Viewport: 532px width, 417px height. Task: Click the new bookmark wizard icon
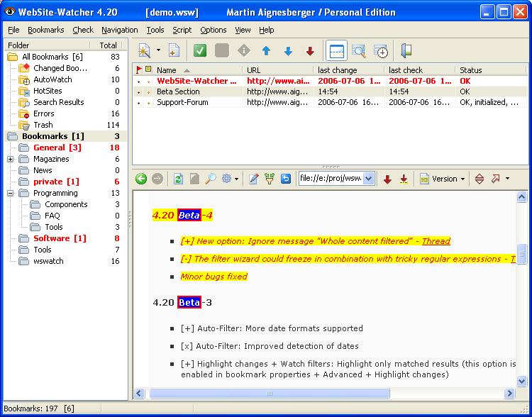145,51
